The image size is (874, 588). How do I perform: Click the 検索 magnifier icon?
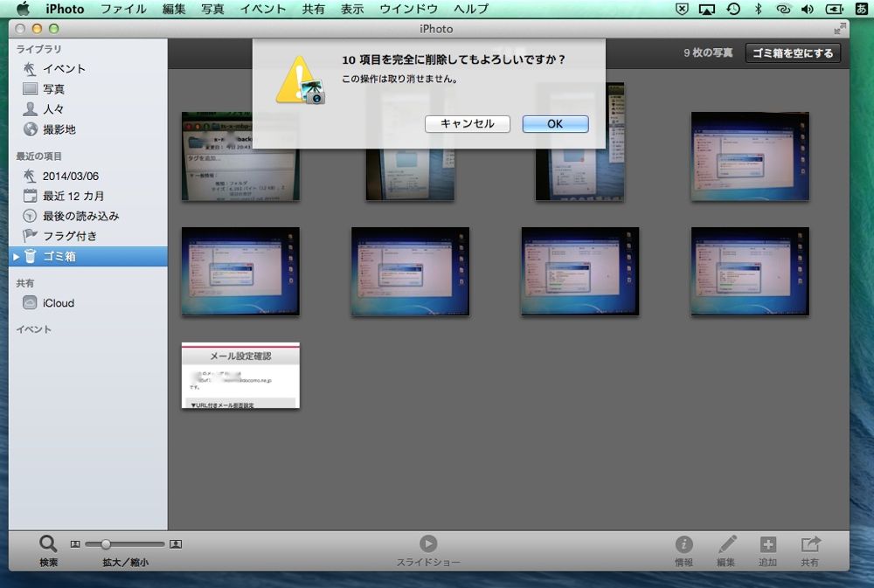click(x=48, y=544)
